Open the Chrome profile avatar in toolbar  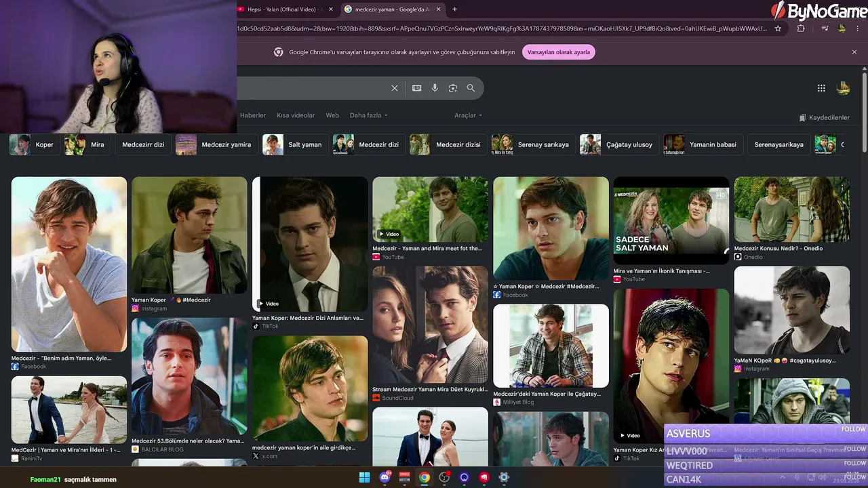pyautogui.click(x=842, y=28)
